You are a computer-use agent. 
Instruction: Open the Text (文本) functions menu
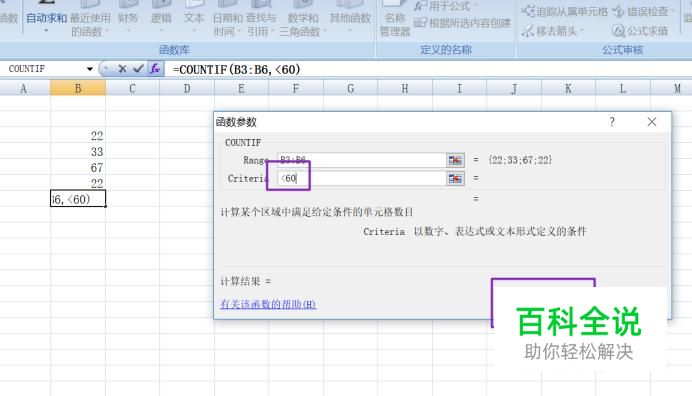point(194,18)
